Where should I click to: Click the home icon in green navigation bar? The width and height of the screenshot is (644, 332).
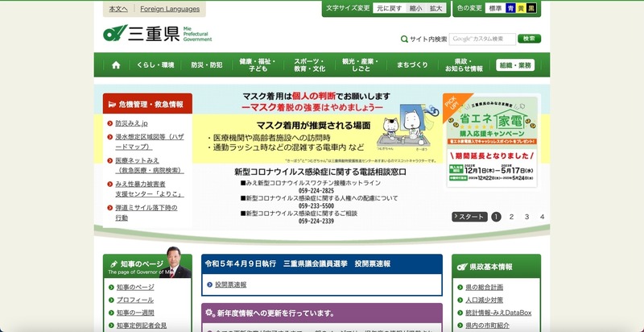click(116, 65)
